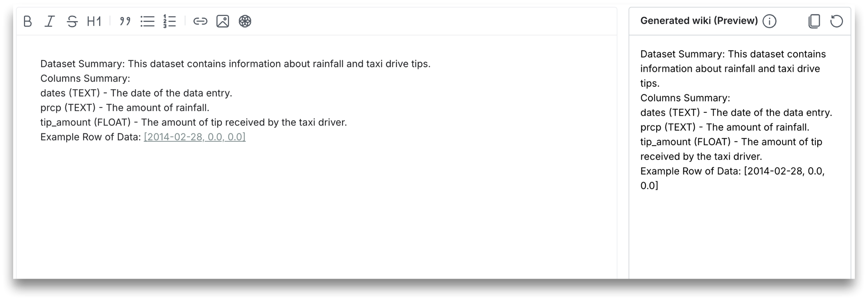This screenshot has height=301, width=868.
Task: Click the editor's 'prcp (TEXT)' line
Action: 125,108
